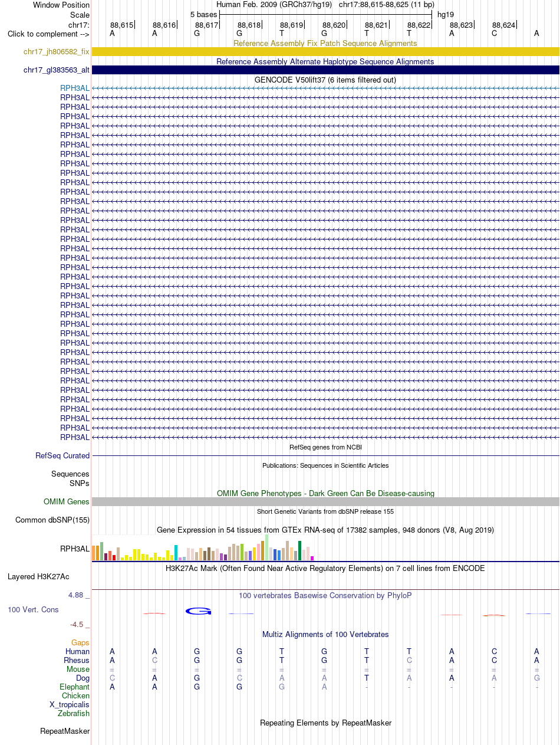Image resolution: width=560 pixels, height=745 pixels.
Task: Click the Chicken species row label
Action: pos(75,696)
